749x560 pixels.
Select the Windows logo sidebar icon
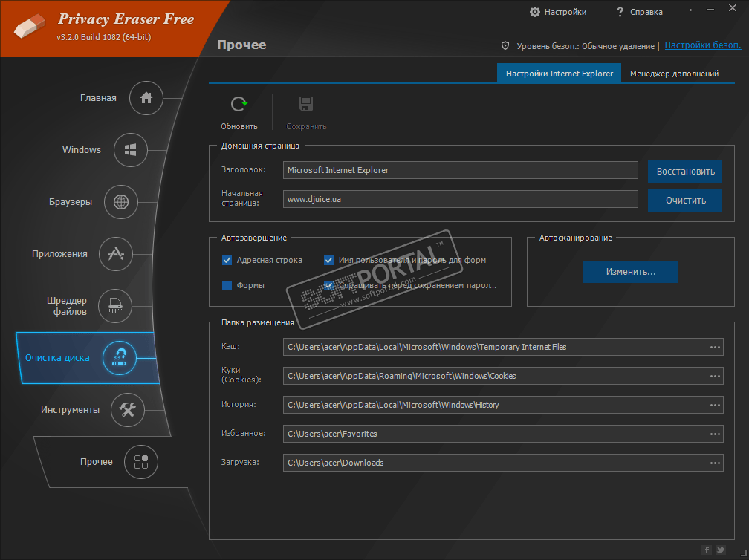pos(131,150)
